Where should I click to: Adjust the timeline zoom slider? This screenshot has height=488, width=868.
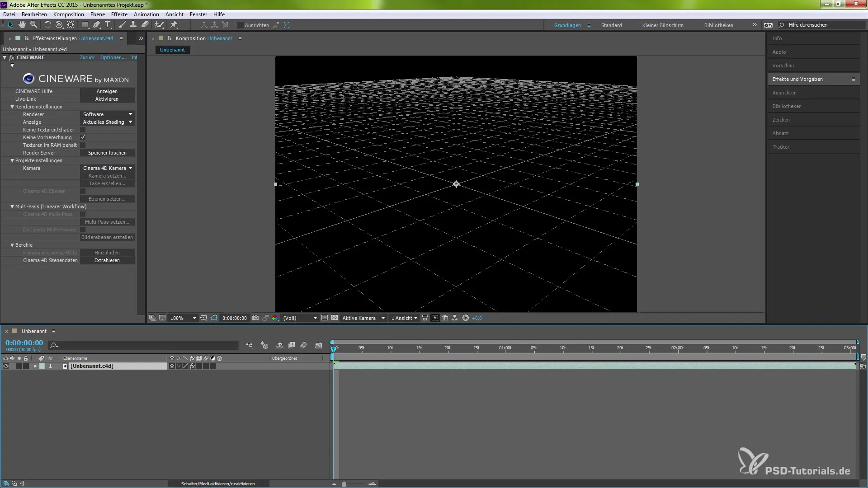coord(344,484)
